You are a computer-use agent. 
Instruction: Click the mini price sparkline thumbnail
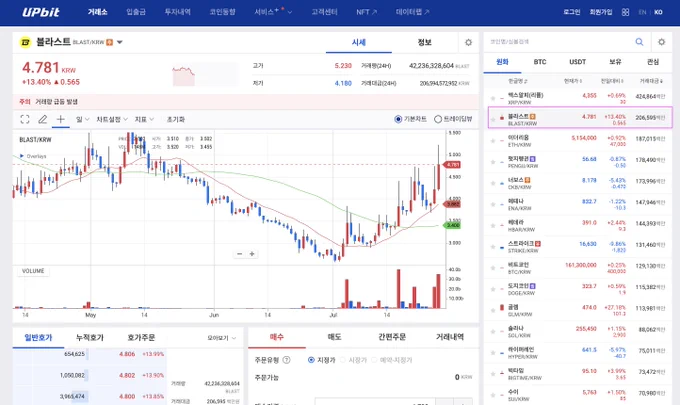pos(205,75)
